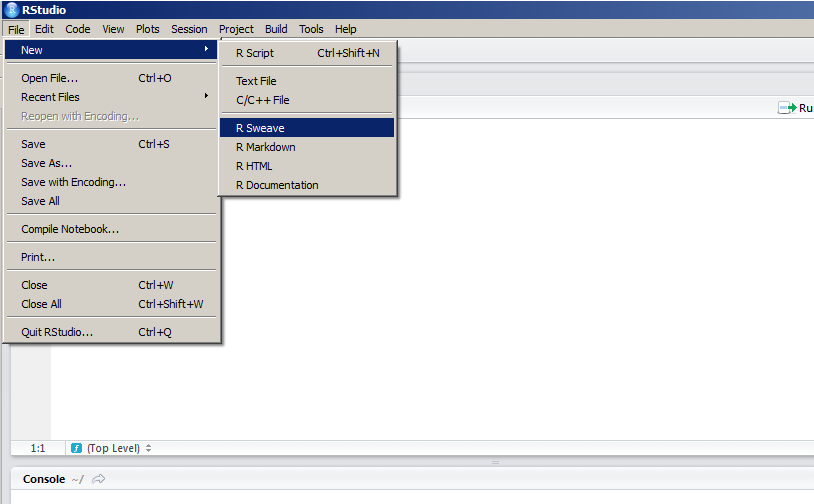This screenshot has width=814, height=504.
Task: Click the function icon beside Top Level
Action: tap(76, 449)
